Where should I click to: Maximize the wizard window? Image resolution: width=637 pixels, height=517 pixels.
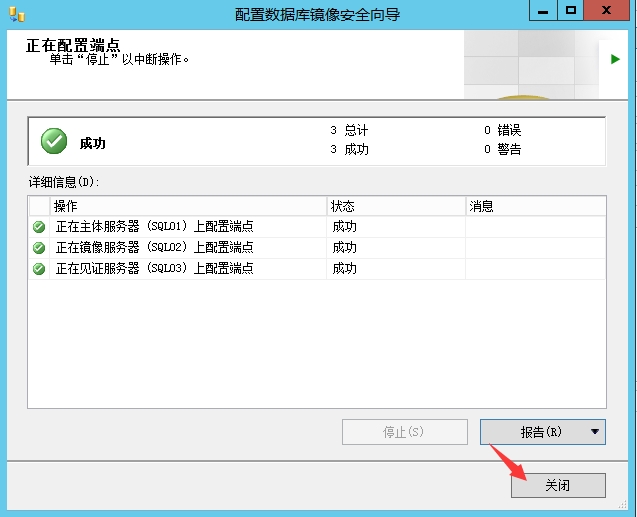(570, 11)
